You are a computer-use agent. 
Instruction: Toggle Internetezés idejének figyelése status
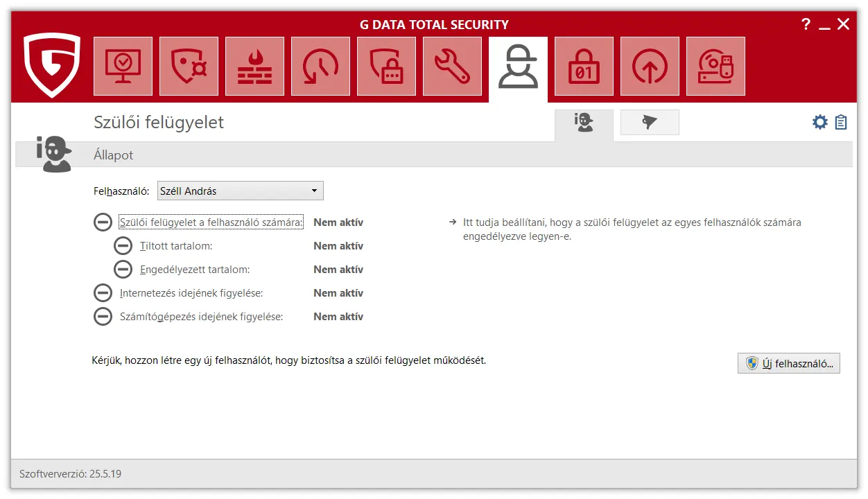click(x=103, y=293)
